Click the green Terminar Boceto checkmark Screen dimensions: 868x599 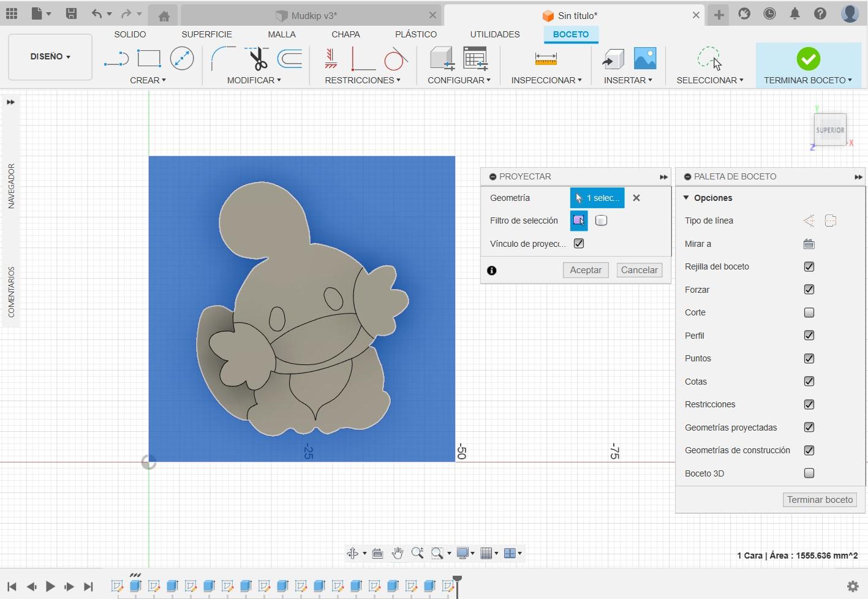pyautogui.click(x=808, y=59)
